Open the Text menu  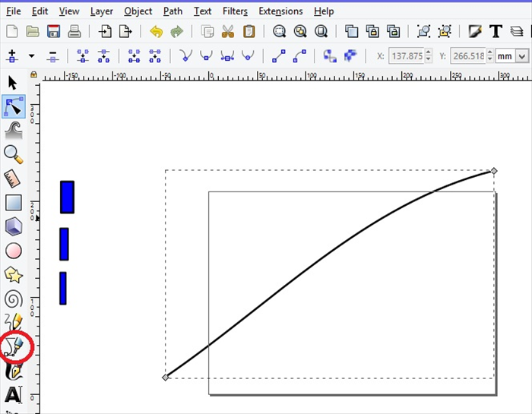(203, 11)
